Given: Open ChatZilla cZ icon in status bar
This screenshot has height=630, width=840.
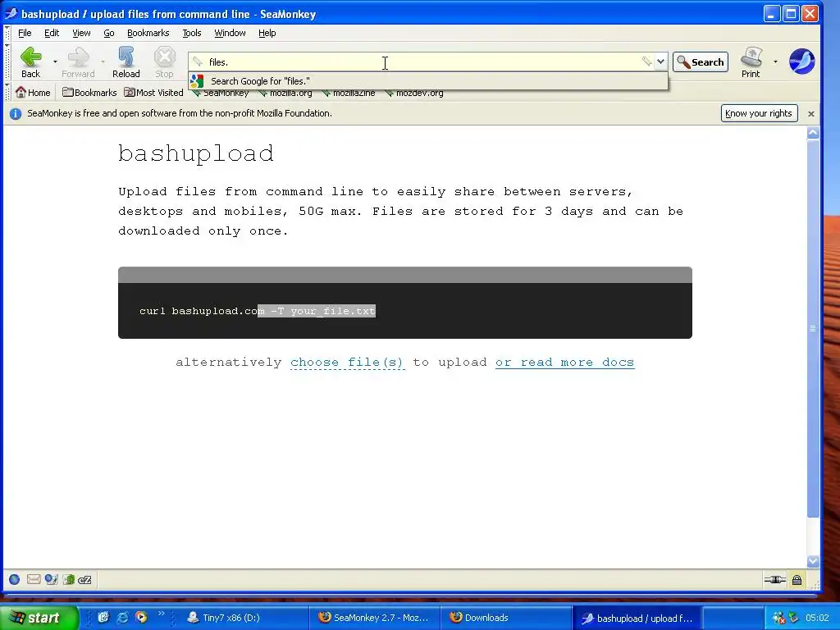Looking at the screenshot, I should pyautogui.click(x=84, y=580).
